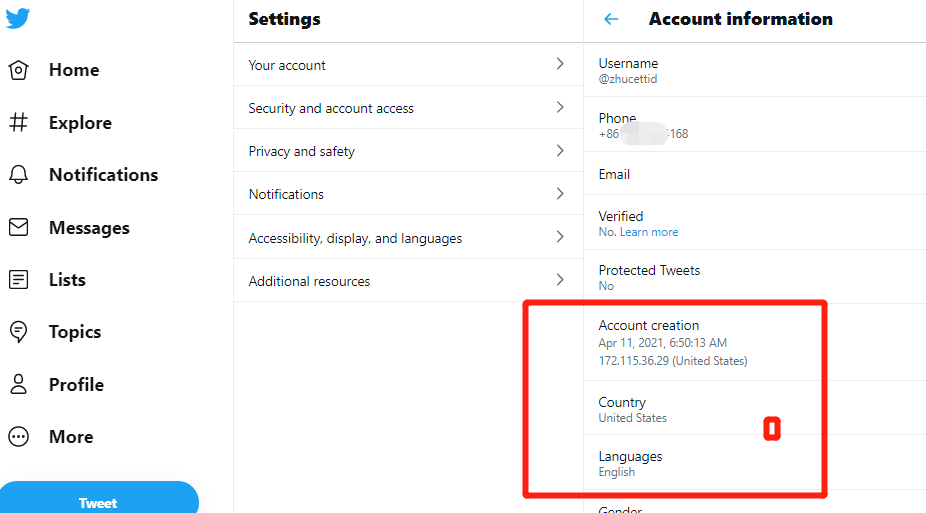This screenshot has height=513, width=926.
Task: Follow the Learn more link under Verified
Action: [648, 232]
